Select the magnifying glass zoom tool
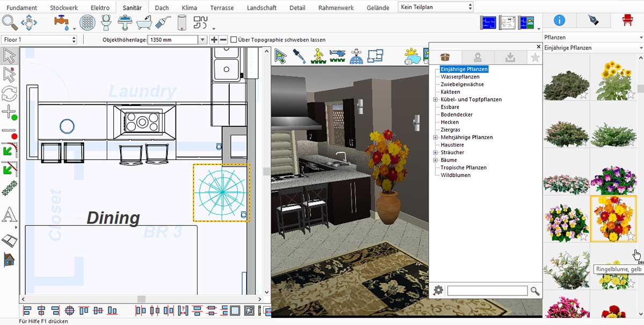644x325 pixels. click(x=10, y=23)
